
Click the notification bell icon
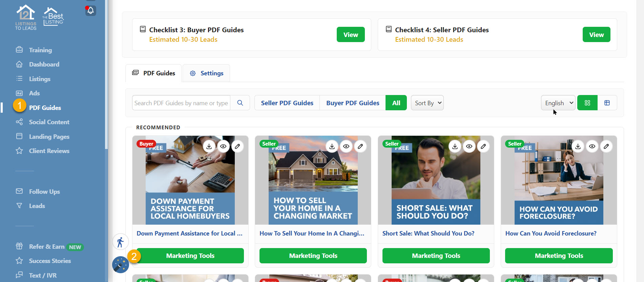pyautogui.click(x=90, y=11)
